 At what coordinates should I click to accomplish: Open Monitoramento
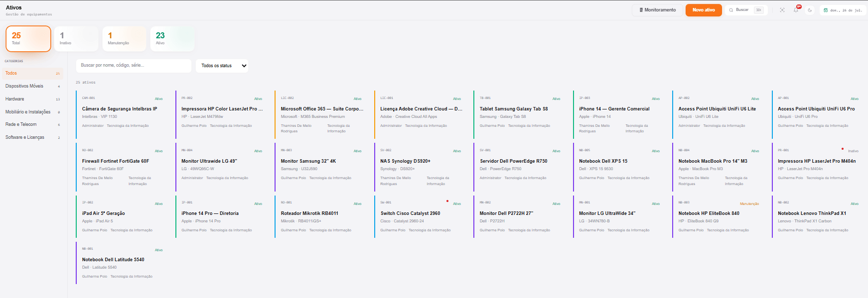click(x=658, y=10)
